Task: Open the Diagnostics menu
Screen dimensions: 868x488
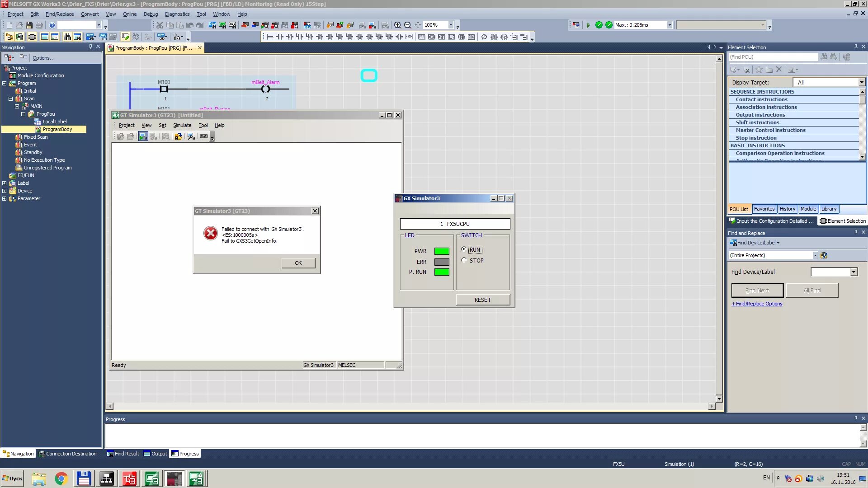Action: [x=177, y=14]
